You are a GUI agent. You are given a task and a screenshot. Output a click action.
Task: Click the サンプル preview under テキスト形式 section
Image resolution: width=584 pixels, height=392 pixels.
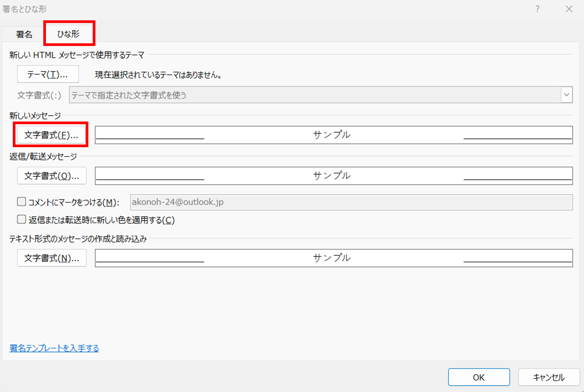tap(334, 258)
